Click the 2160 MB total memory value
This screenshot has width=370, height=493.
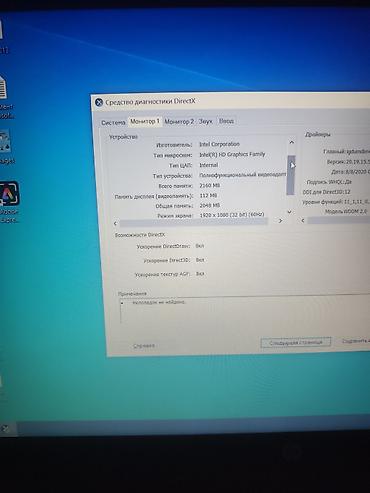209,185
